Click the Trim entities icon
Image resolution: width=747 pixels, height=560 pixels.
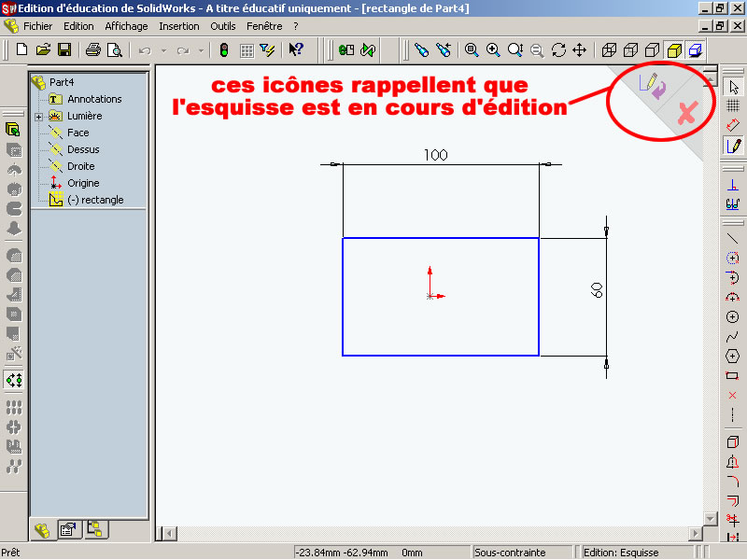pyautogui.click(x=732, y=519)
